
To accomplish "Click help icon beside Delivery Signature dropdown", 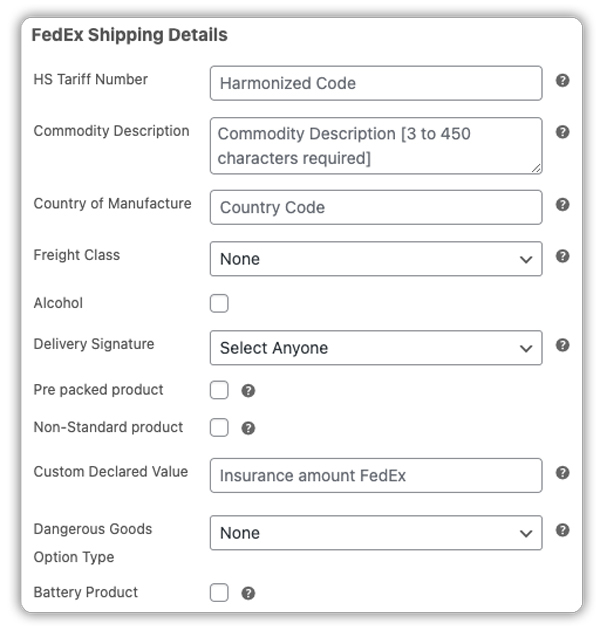I will tap(562, 345).
